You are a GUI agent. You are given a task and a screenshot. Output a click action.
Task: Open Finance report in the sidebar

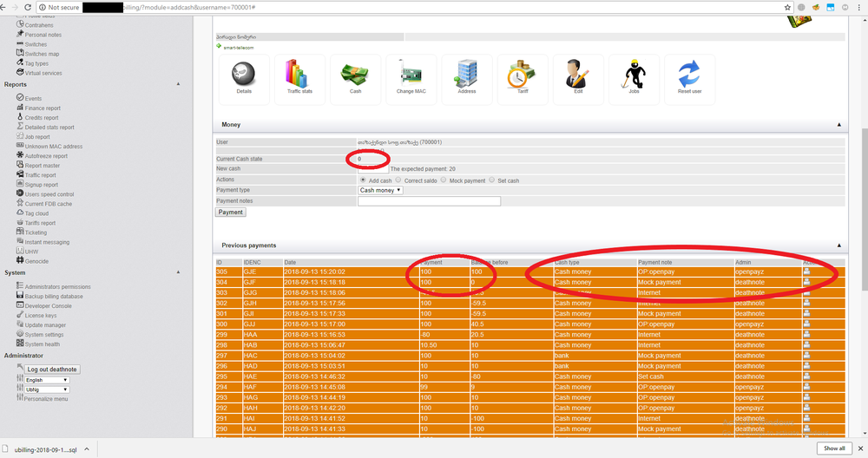pyautogui.click(x=43, y=108)
